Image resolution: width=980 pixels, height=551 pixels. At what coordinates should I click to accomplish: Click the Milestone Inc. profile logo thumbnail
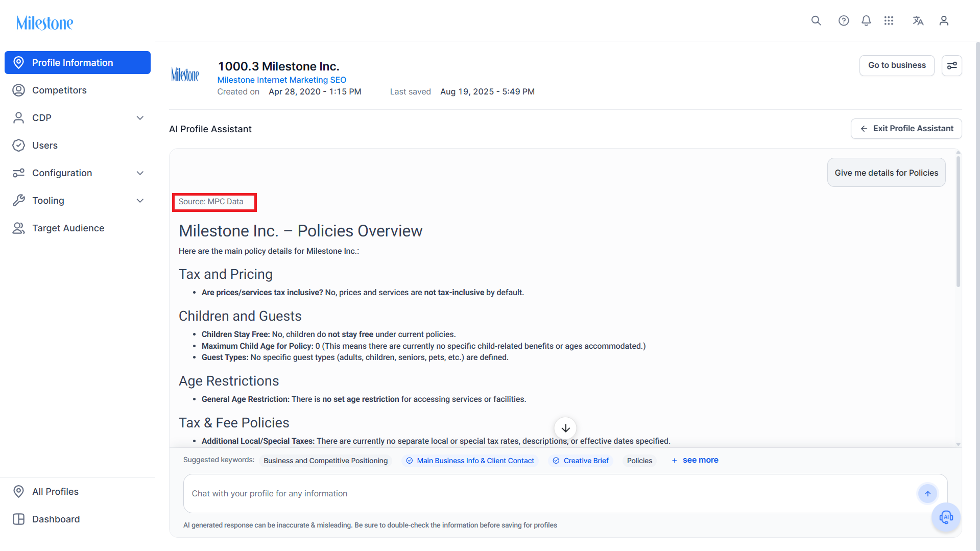(185, 75)
